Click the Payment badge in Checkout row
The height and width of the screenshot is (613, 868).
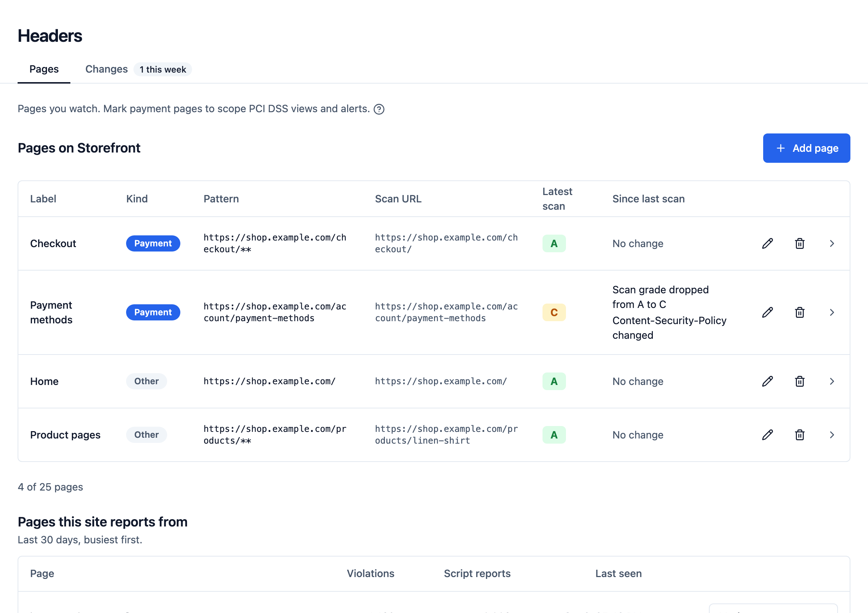(153, 243)
